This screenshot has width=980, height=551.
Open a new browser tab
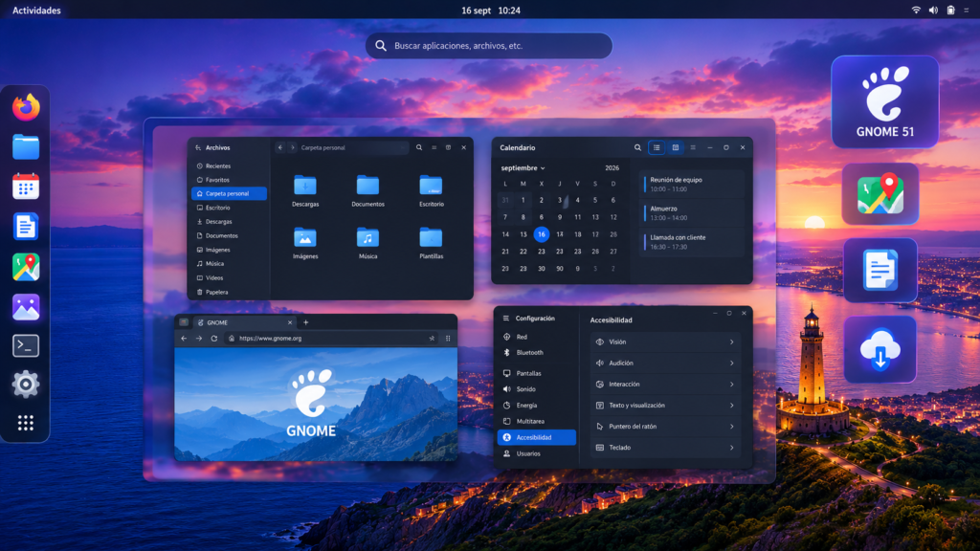(305, 322)
